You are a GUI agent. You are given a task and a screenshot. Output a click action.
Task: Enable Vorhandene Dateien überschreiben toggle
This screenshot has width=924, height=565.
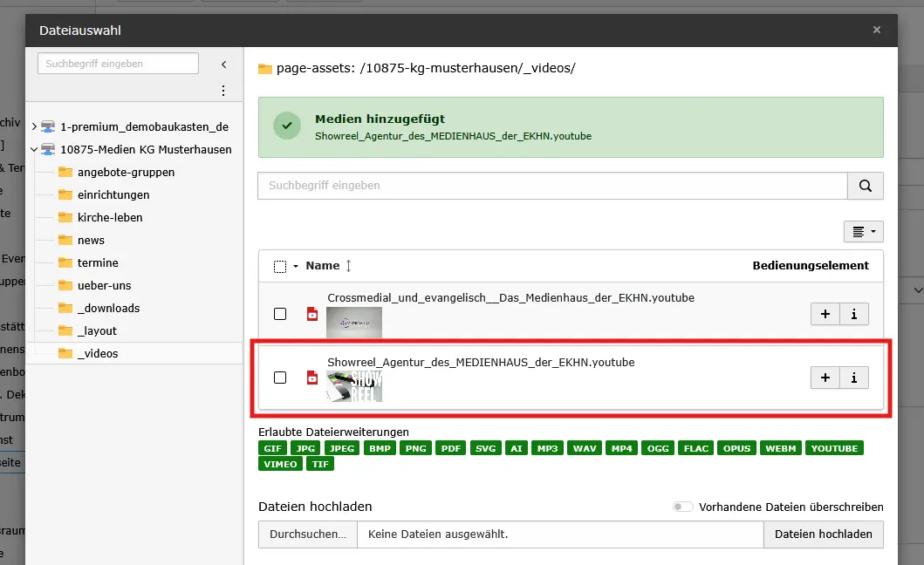[x=682, y=507]
